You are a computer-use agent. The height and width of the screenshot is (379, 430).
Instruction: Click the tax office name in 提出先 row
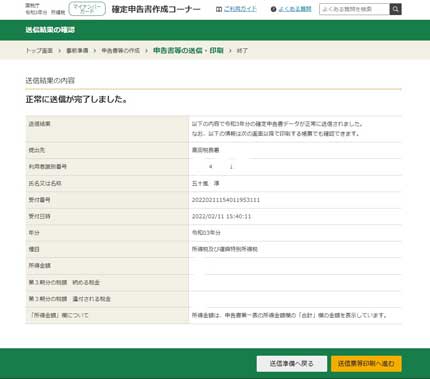[205, 150]
